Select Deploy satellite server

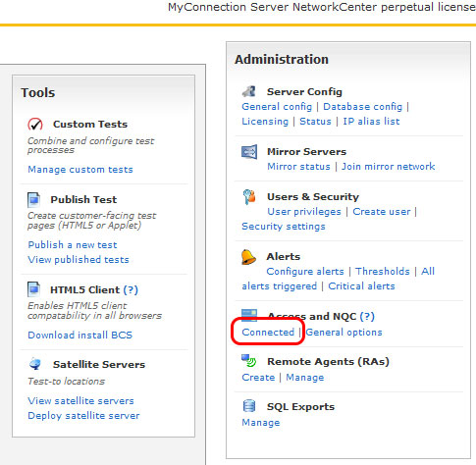pos(83,416)
